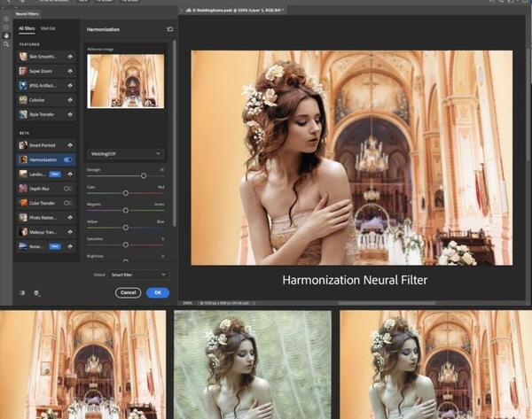Download the JPEG Artifacts filter cloud icon
The height and width of the screenshot is (419, 532).
(x=70, y=85)
